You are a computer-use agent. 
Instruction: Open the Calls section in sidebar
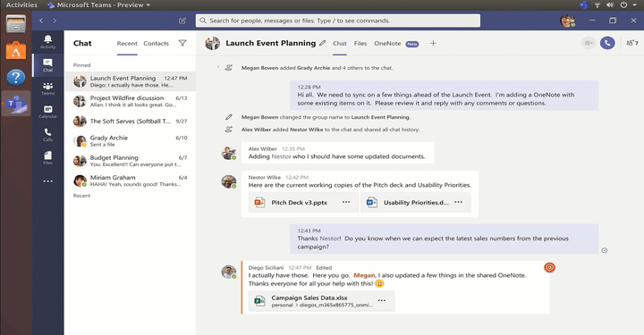point(47,135)
